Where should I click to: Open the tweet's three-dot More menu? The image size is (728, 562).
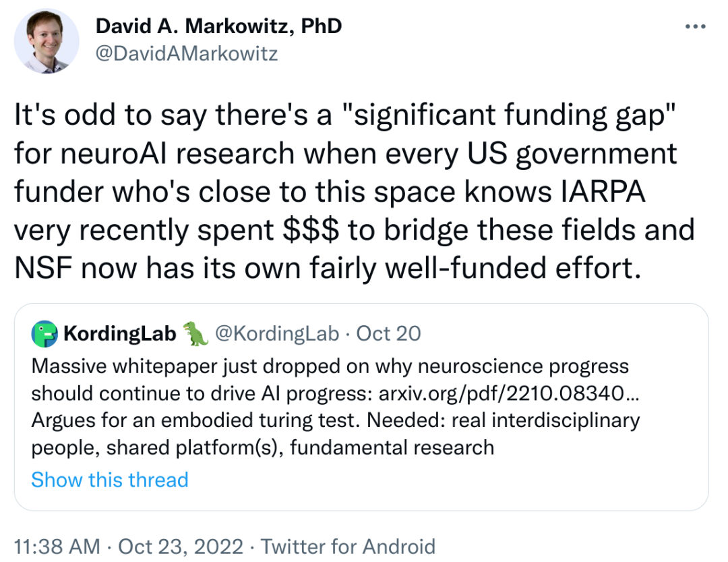pyautogui.click(x=695, y=27)
